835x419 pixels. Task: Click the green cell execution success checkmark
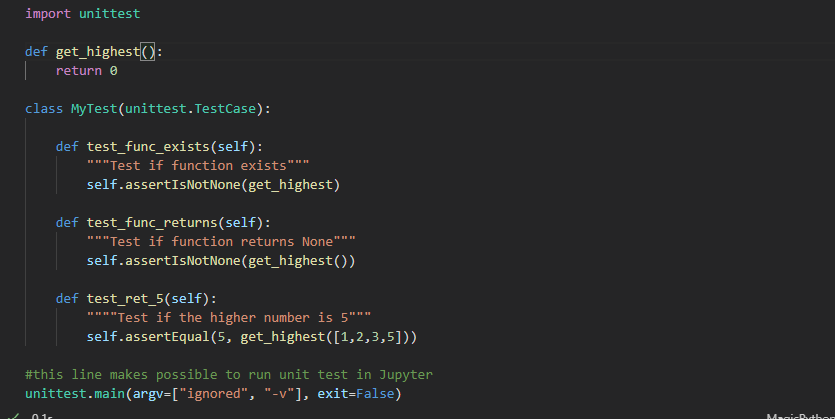pyautogui.click(x=13, y=416)
